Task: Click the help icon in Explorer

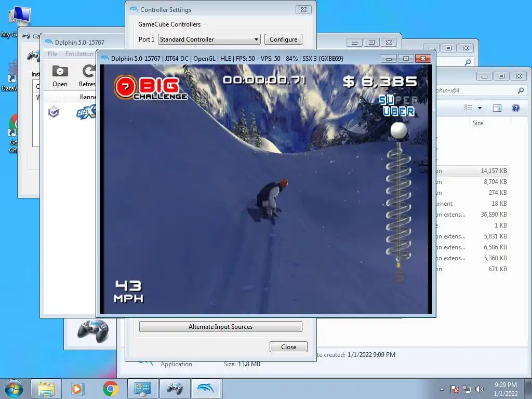Action: 516,108
